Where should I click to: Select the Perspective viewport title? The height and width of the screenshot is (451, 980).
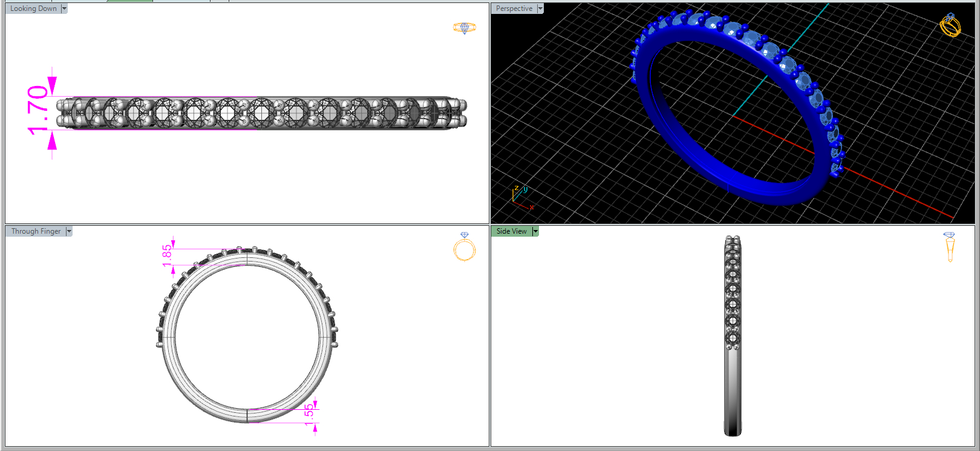tap(514, 8)
